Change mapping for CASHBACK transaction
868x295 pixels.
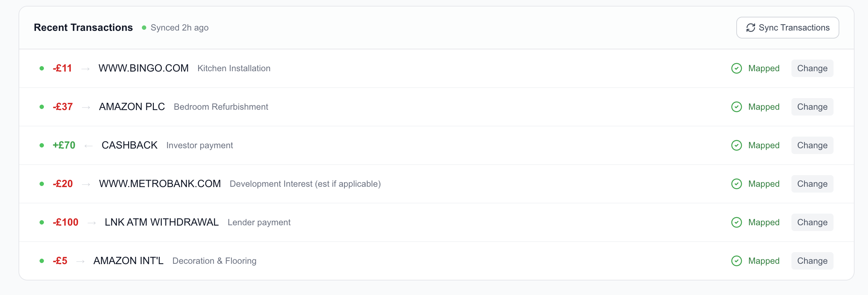[812, 145]
